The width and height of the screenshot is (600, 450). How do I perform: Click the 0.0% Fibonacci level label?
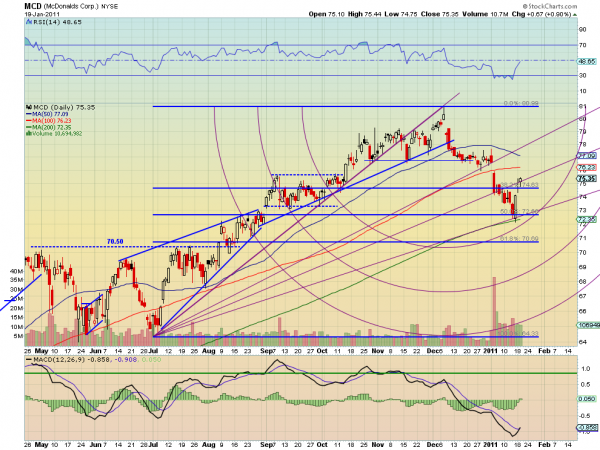[x=521, y=103]
